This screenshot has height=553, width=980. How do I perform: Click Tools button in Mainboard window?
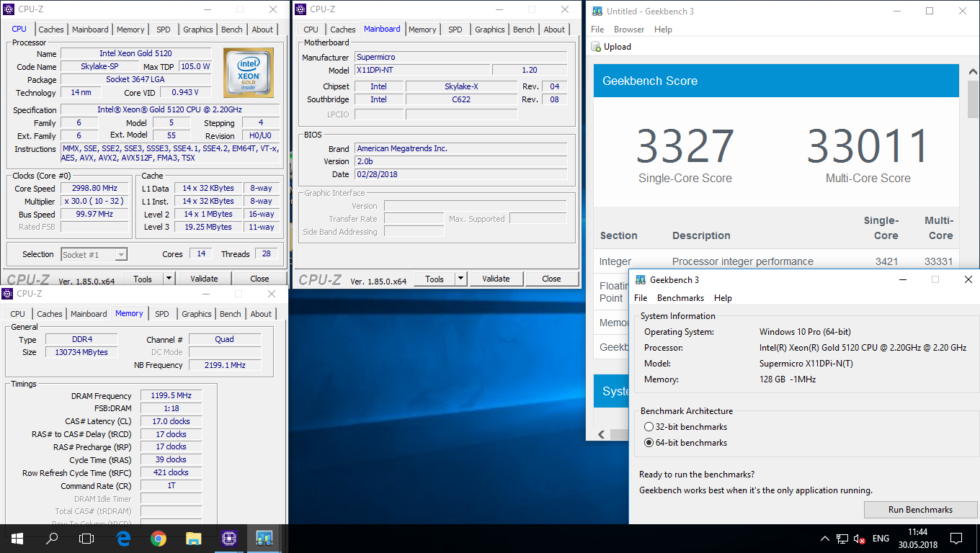(435, 279)
